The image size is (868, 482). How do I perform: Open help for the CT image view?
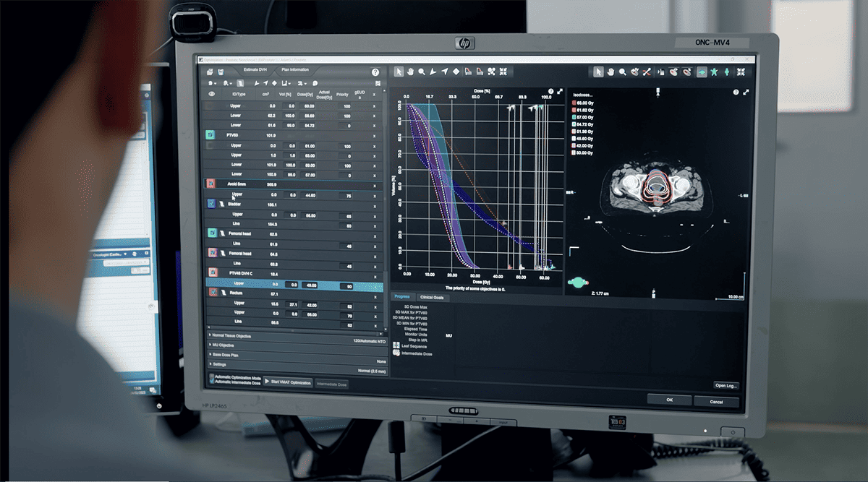(x=736, y=92)
